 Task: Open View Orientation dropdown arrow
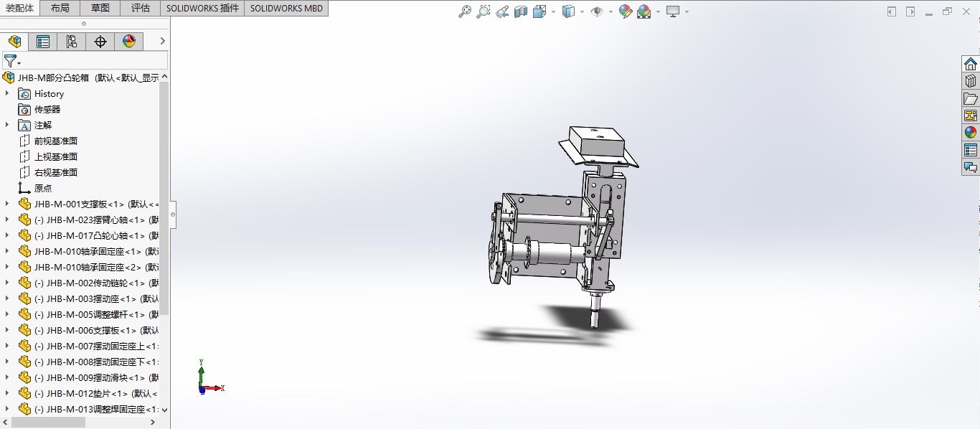coord(553,11)
